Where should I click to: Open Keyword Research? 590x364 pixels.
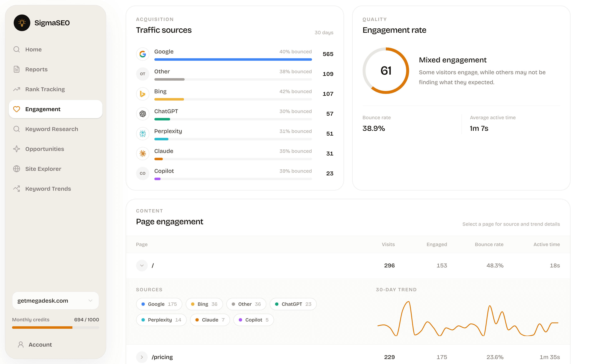[56, 129]
